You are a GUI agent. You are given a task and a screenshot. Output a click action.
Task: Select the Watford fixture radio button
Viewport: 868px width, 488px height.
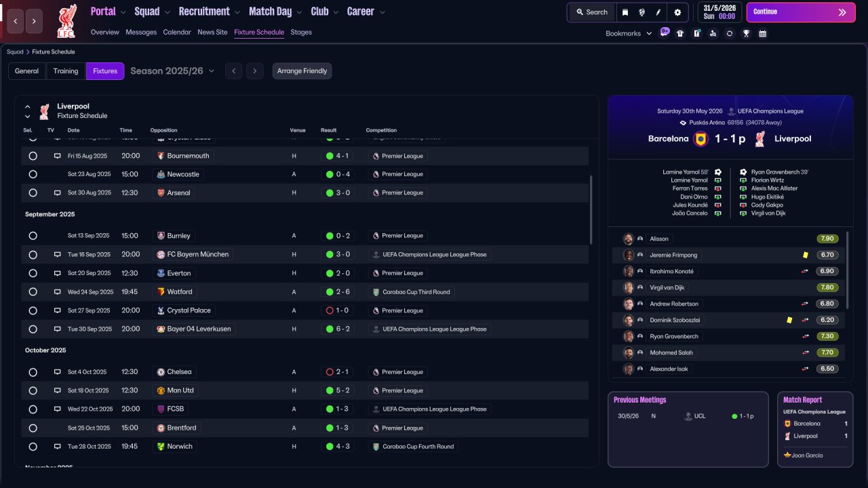pyautogui.click(x=33, y=292)
